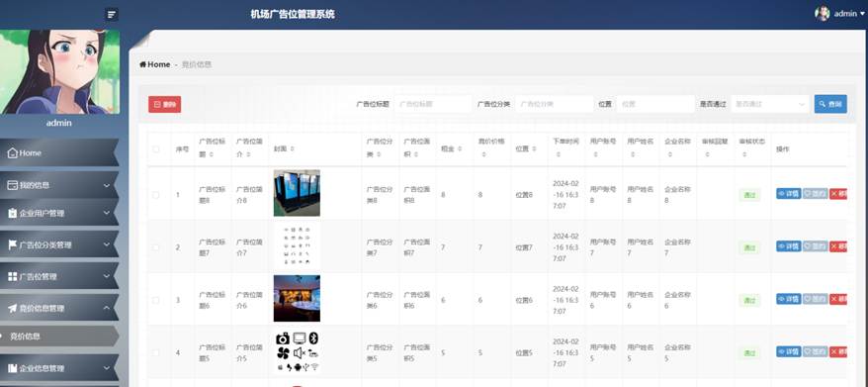
Task: Sort table by 用户账号 column arrows
Action: [x=595, y=155]
